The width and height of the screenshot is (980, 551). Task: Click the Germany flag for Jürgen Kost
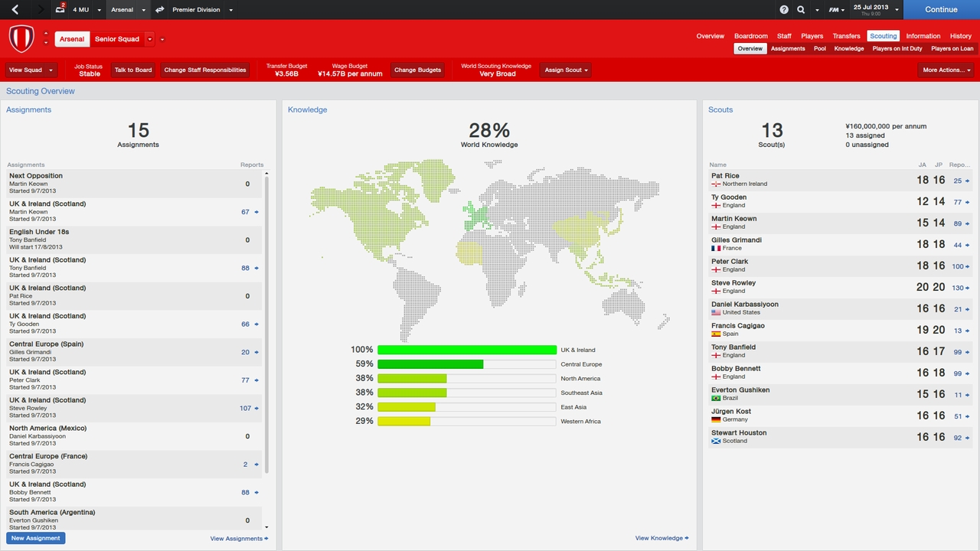point(716,419)
